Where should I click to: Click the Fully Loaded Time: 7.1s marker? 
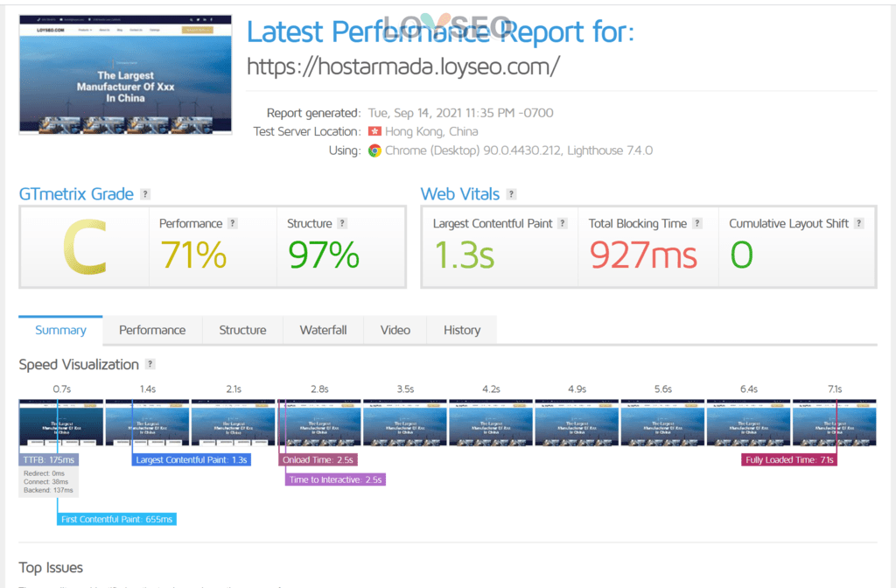pyautogui.click(x=789, y=460)
